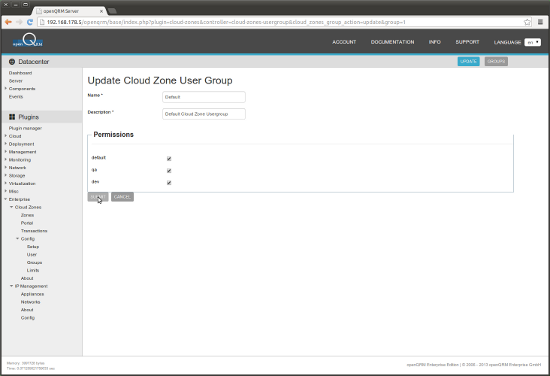
Task: Expand the Misc plugin node
Action: tap(6, 191)
